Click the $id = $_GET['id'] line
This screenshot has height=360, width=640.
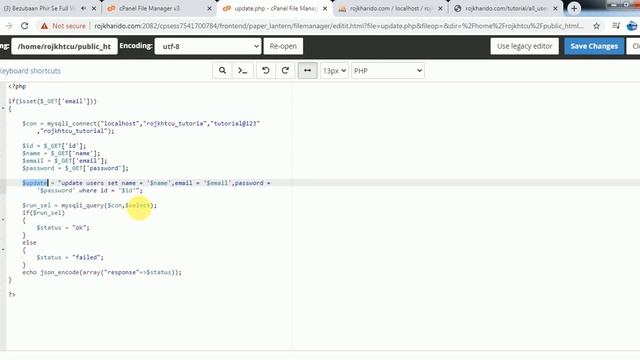54,146
